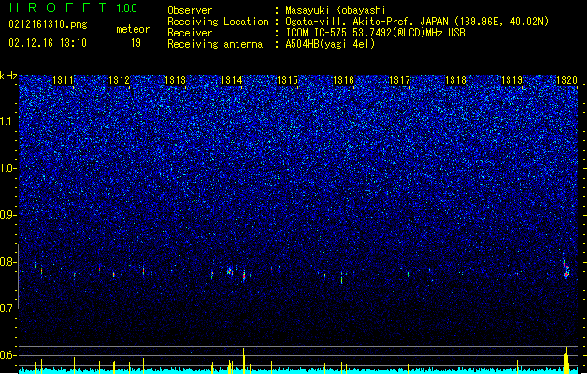This screenshot has height=374, width=588.
Task: Click the kHz axis unit label
Action: 8,76
